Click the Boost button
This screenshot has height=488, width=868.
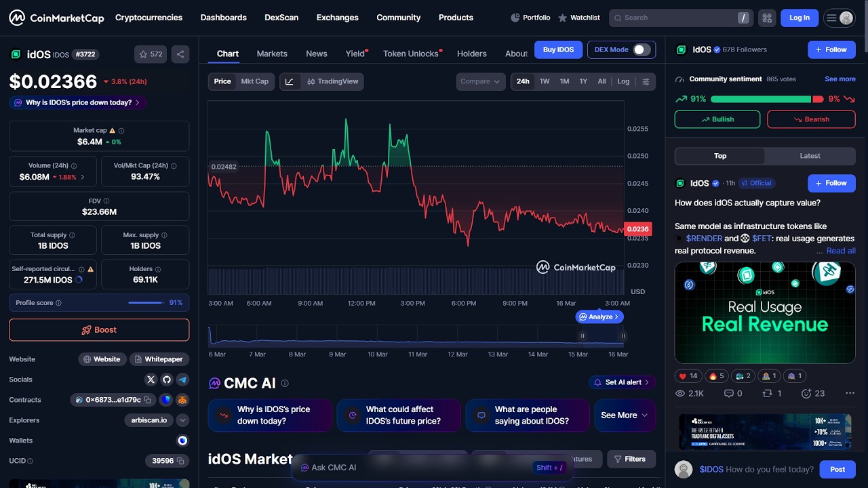point(99,330)
